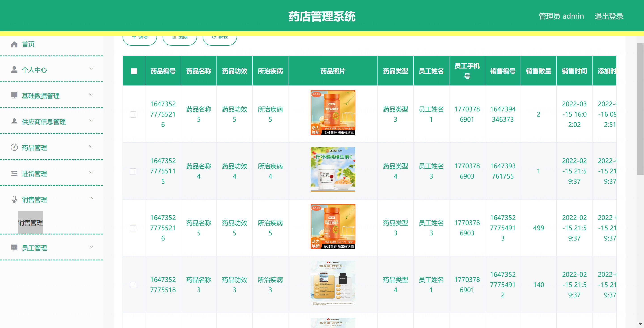This screenshot has height=328, width=644.
Task: Click the microphone icon for 销售管理
Action: [x=14, y=199]
